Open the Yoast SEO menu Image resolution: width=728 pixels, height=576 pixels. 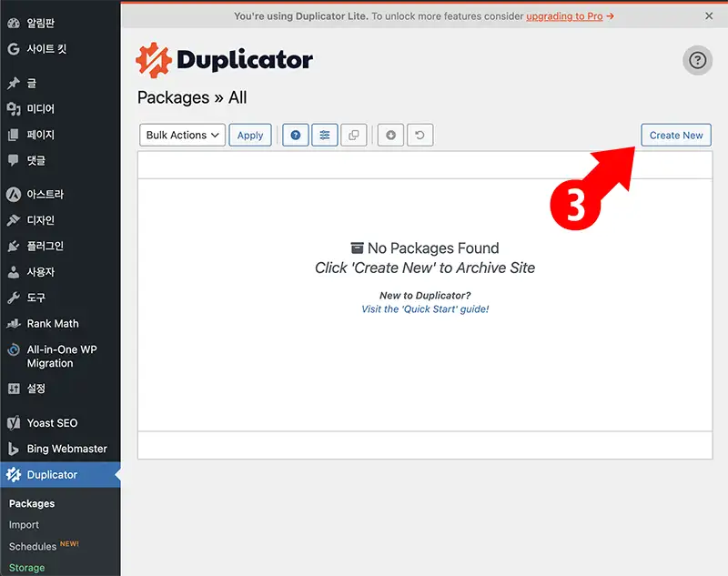[x=60, y=423]
